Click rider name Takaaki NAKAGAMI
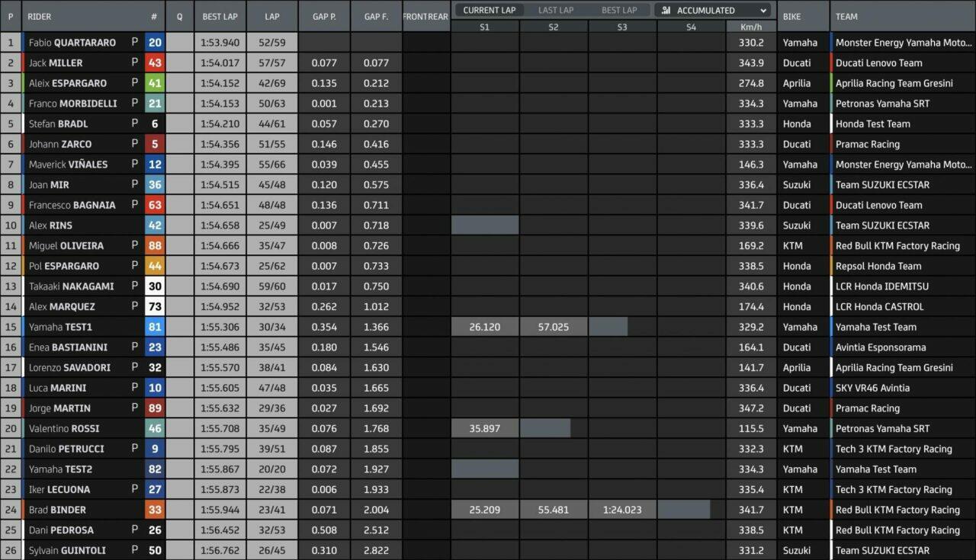This screenshot has height=560, width=976. pos(71,286)
